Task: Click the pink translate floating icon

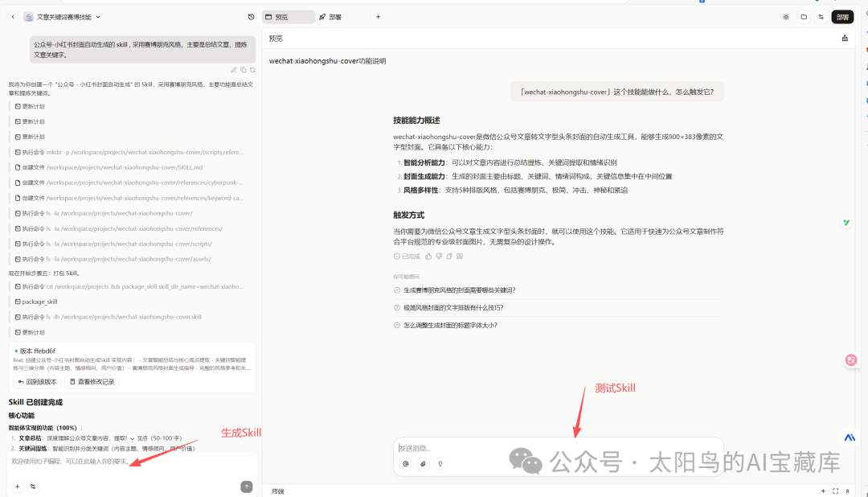Action: (x=851, y=360)
